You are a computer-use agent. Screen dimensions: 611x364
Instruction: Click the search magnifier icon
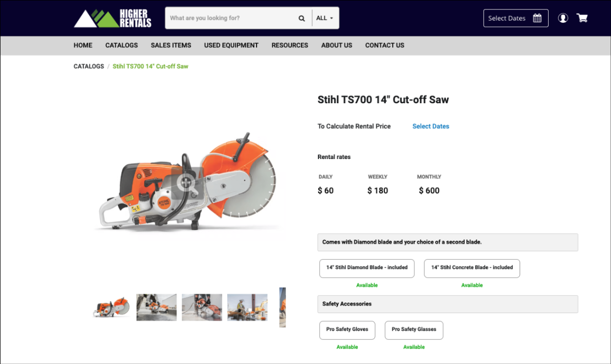[x=302, y=18]
